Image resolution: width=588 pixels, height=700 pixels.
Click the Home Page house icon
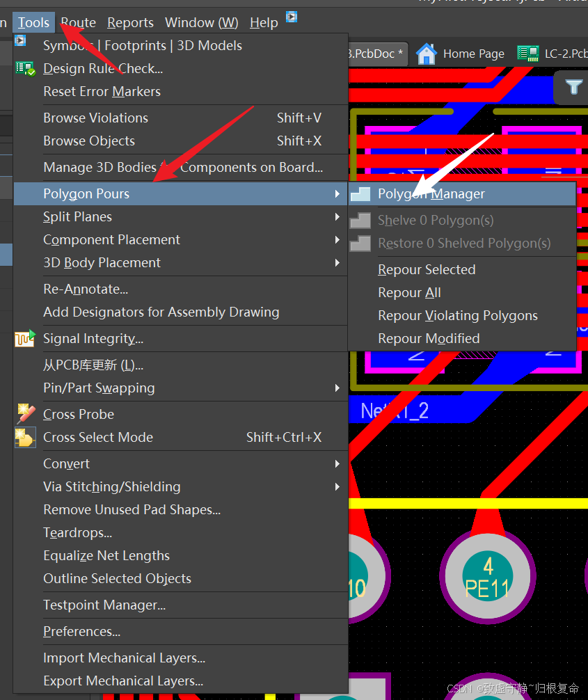point(426,54)
